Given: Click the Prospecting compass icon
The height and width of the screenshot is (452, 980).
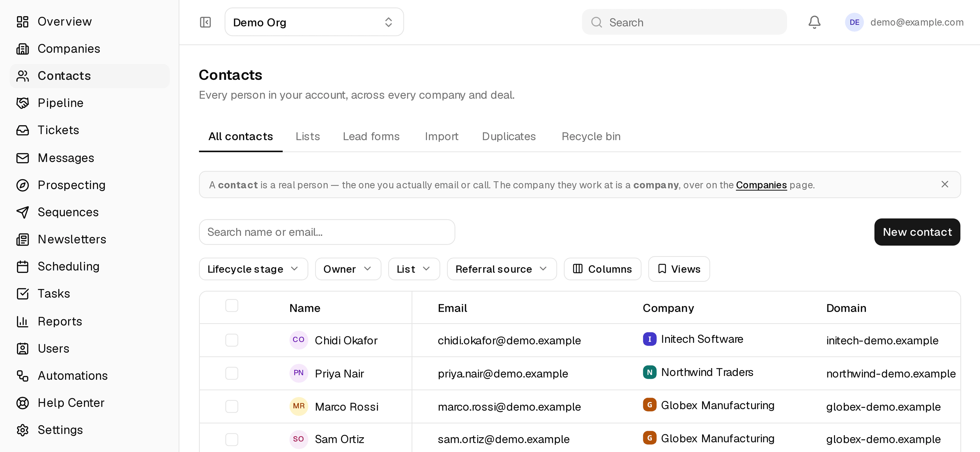Looking at the screenshot, I should 22,185.
